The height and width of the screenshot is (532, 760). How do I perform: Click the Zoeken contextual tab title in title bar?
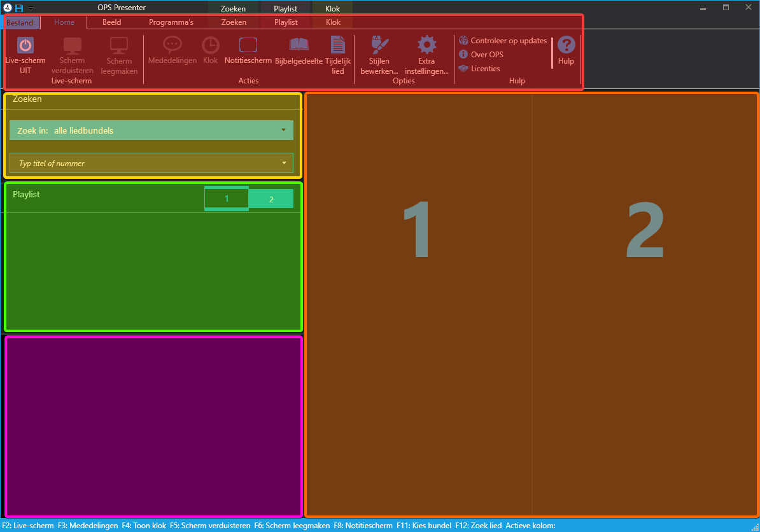(x=233, y=9)
